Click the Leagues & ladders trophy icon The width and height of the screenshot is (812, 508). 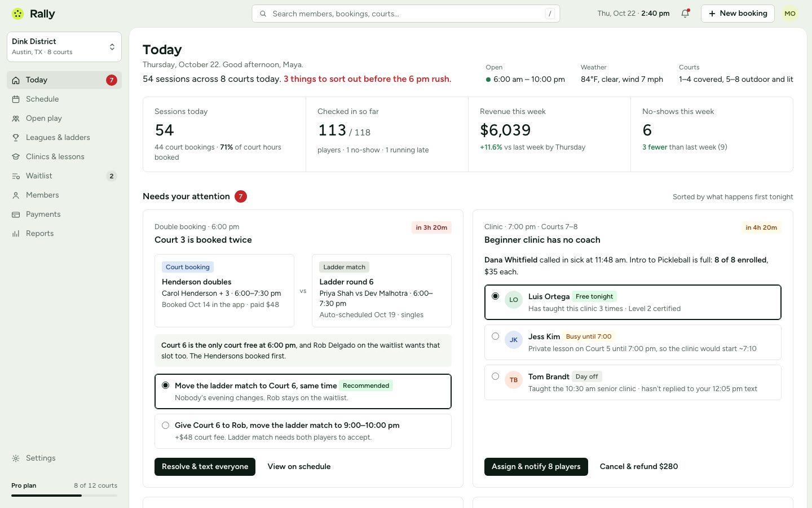[x=16, y=138]
